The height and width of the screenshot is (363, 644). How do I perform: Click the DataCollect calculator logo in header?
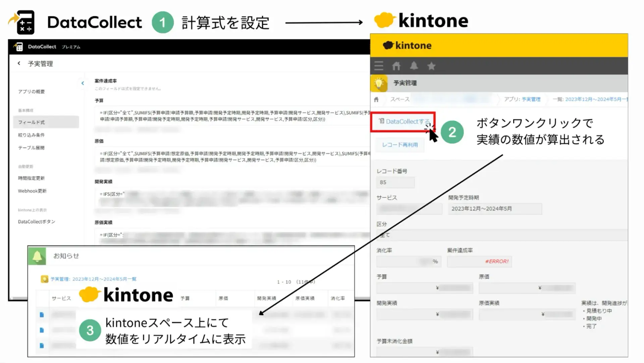pyautogui.click(x=19, y=47)
